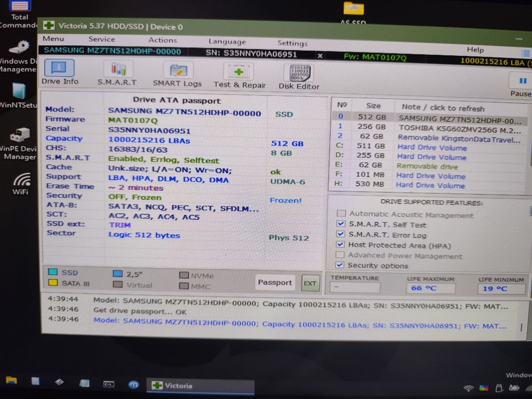
Task: Click the Logic 512 bytes sector value
Action: (x=144, y=235)
